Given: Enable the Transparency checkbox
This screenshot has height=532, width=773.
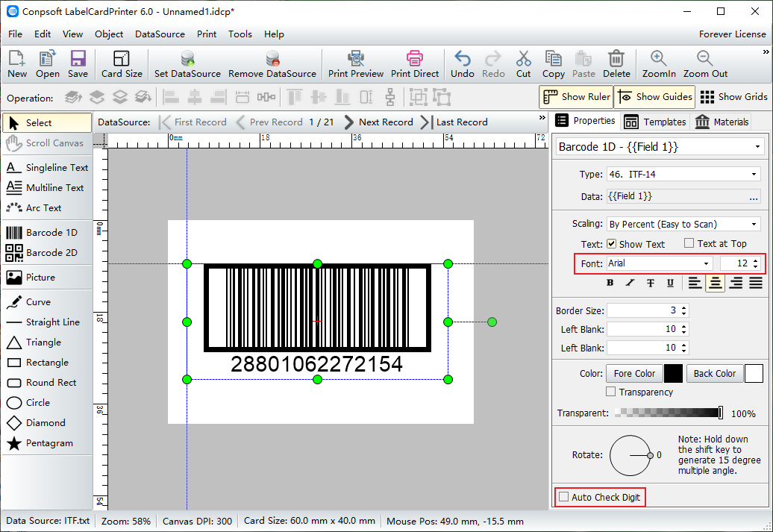Looking at the screenshot, I should [611, 392].
